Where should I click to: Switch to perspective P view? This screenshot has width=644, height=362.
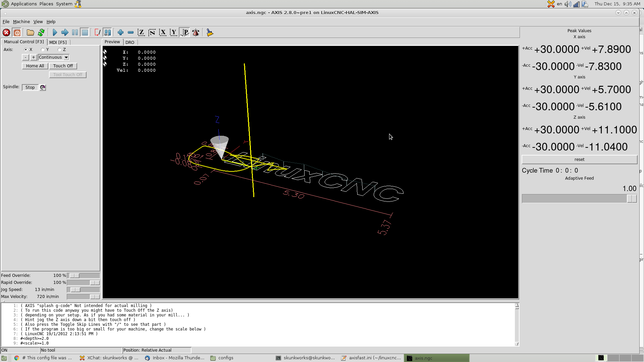184,33
